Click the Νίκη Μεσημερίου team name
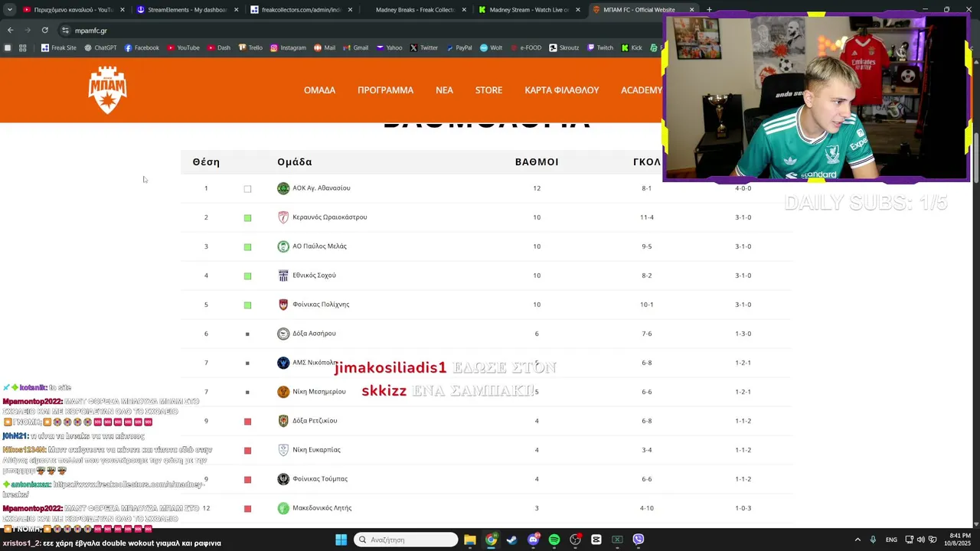The image size is (980, 551). [319, 392]
